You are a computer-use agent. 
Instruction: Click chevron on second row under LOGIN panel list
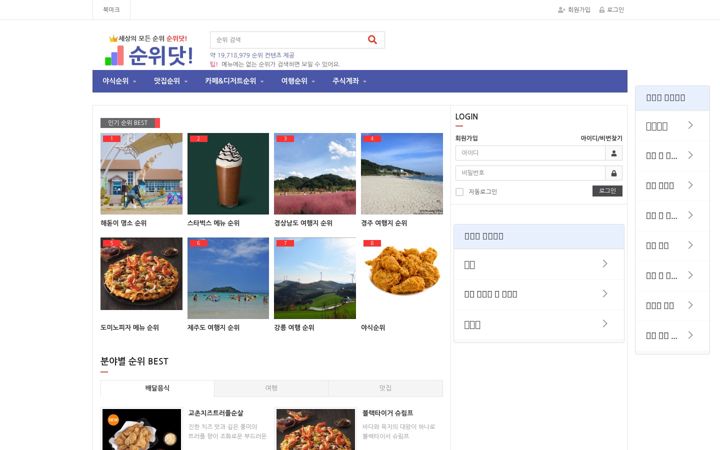point(605,294)
